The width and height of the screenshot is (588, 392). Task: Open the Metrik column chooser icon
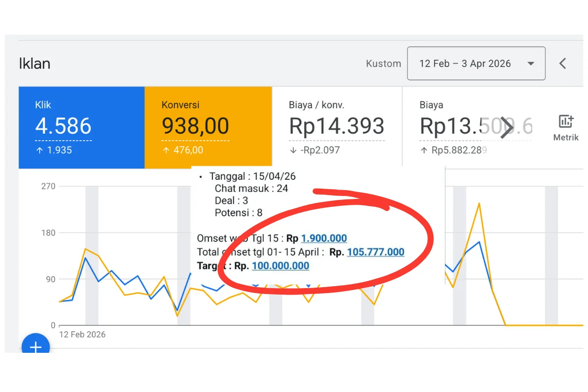(x=565, y=127)
